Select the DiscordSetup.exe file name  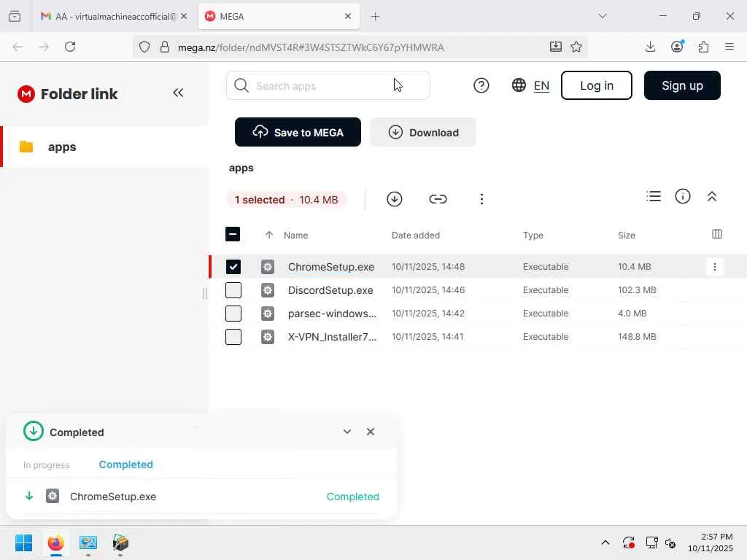[x=330, y=290]
